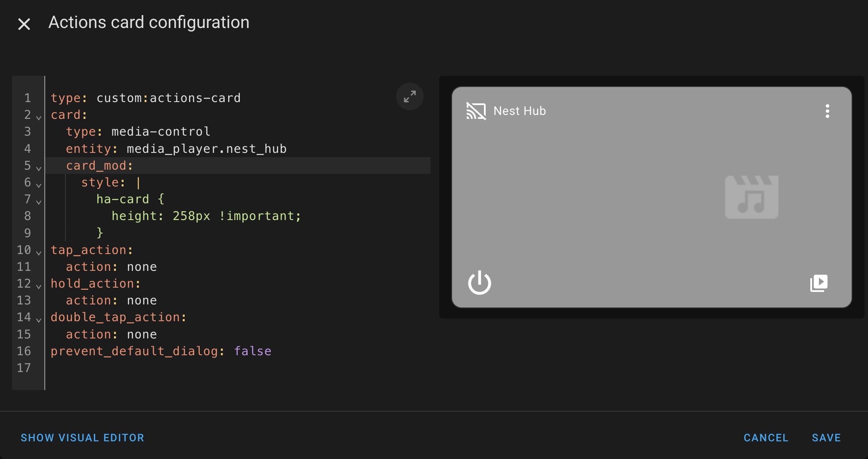Switch to Show Visual Editor
Image resolution: width=868 pixels, height=459 pixels.
pyautogui.click(x=82, y=438)
